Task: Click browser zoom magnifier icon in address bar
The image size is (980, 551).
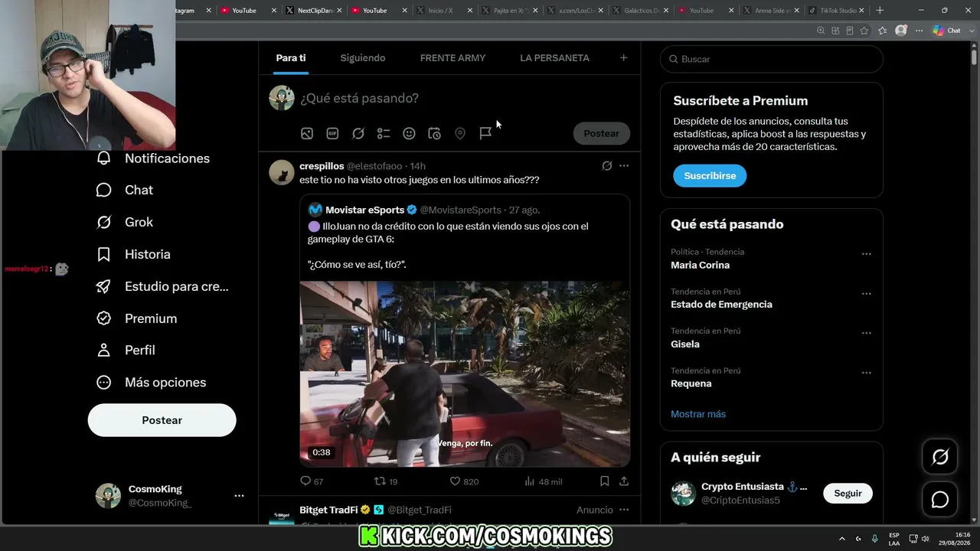Action: [821, 31]
